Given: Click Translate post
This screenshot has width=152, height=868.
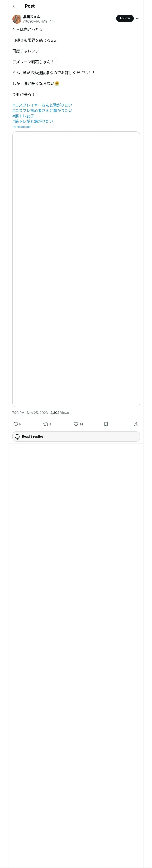Looking at the screenshot, I should (x=22, y=127).
